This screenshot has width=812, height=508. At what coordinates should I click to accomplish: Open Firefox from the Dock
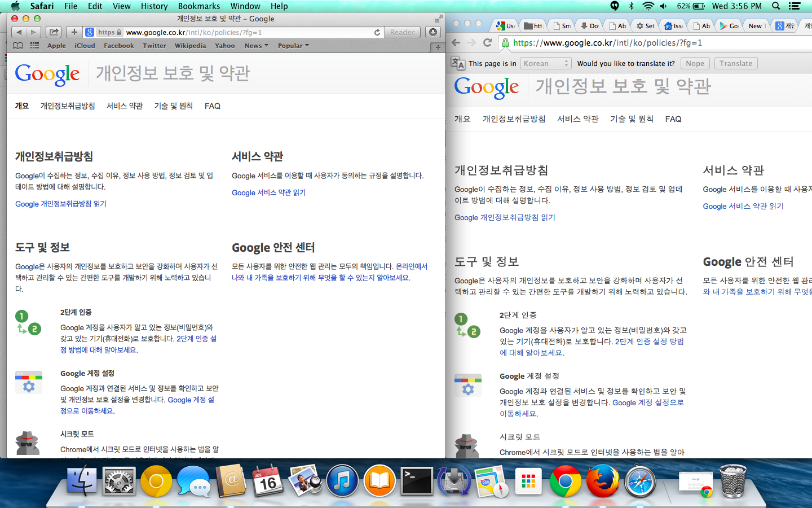tap(602, 481)
